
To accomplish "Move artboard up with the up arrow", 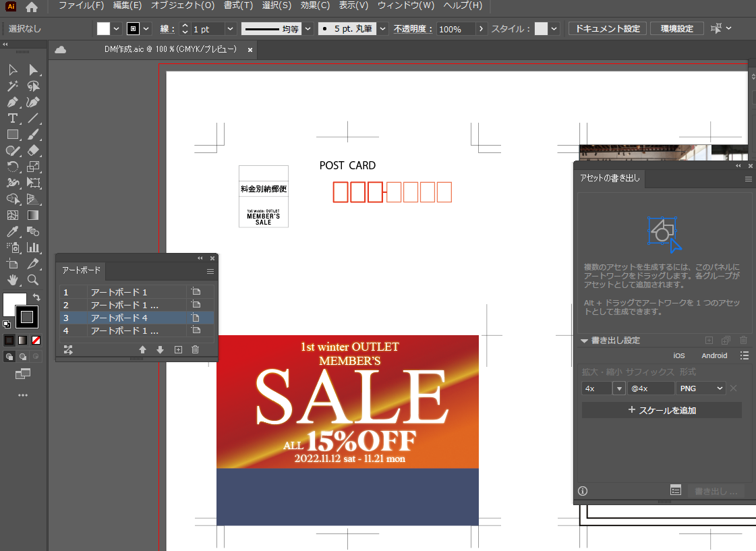I will pos(142,349).
